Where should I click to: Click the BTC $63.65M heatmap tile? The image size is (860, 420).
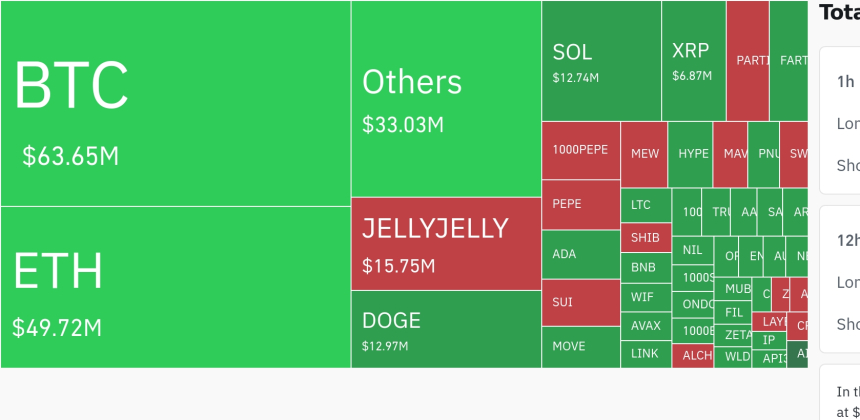pos(175,104)
